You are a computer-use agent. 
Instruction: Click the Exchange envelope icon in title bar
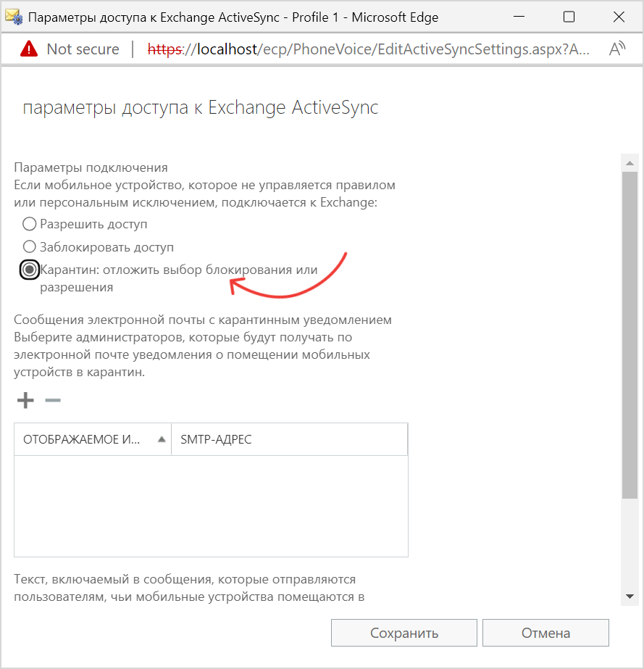[x=14, y=17]
